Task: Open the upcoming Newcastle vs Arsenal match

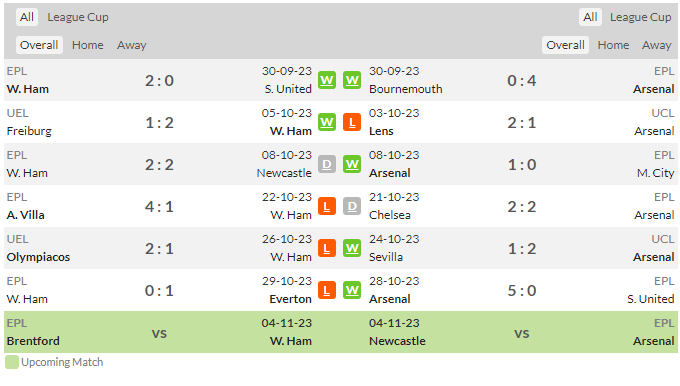Action: click(x=522, y=332)
